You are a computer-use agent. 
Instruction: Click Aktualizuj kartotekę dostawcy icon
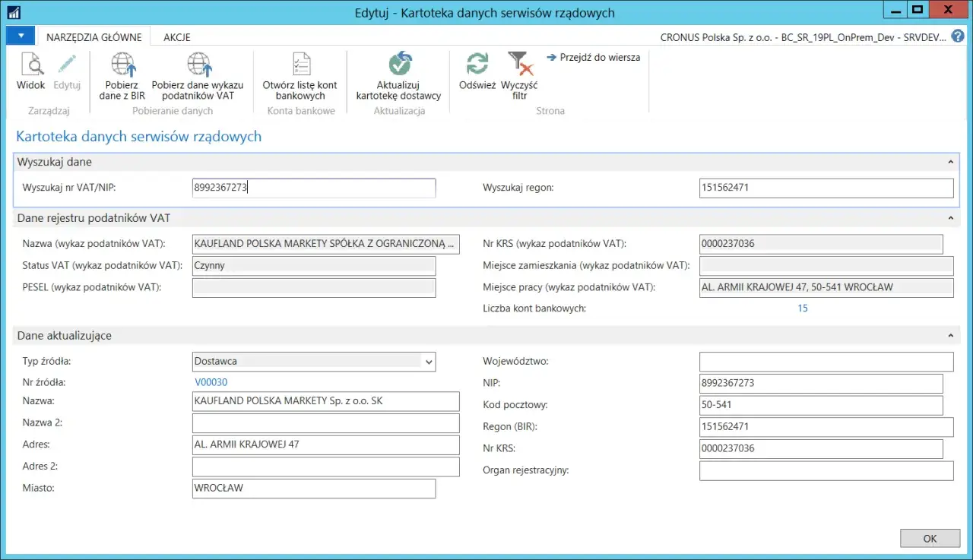(398, 65)
